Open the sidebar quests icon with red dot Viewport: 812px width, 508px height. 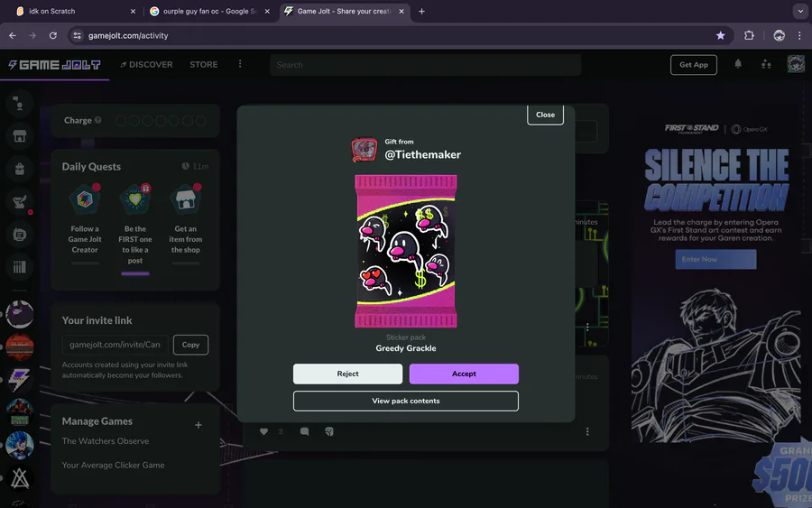[x=20, y=202]
